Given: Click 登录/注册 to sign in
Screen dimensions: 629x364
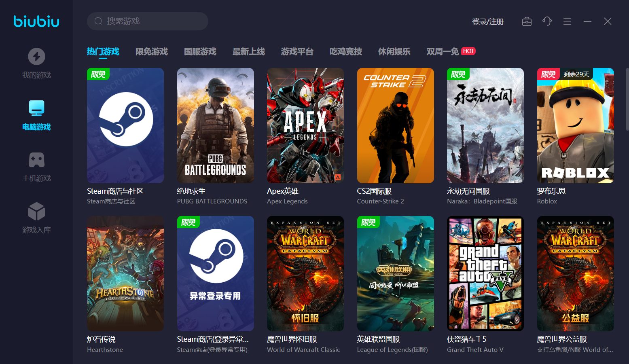Looking at the screenshot, I should click(x=488, y=21).
